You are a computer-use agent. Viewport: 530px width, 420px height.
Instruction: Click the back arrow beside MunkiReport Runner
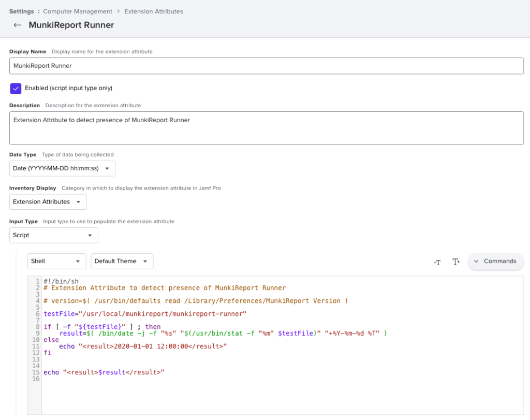click(x=18, y=25)
